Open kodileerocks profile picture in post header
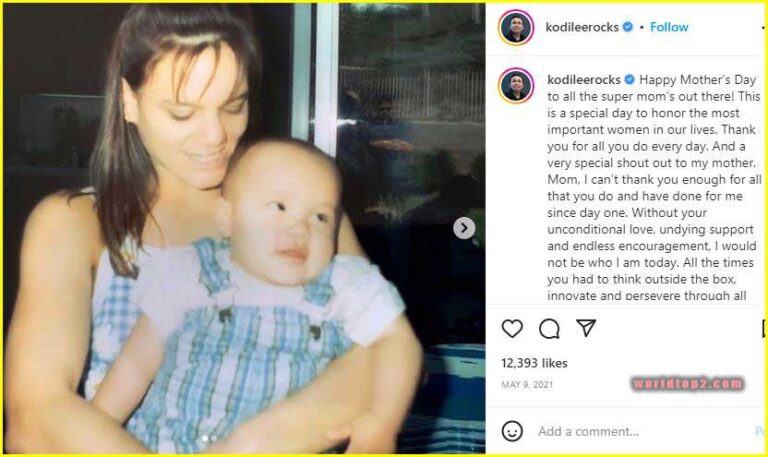Screen dimensions: 768x457 click(516, 27)
